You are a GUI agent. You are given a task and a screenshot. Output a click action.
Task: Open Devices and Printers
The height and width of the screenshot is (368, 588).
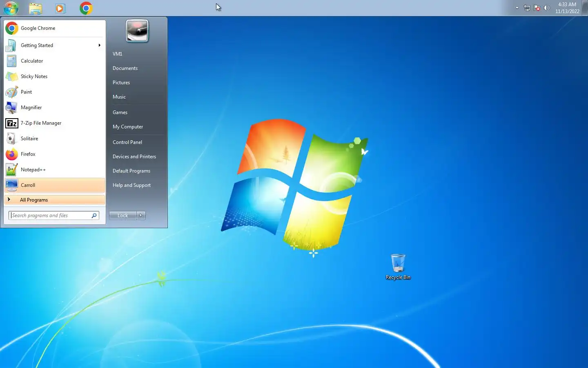tap(134, 157)
